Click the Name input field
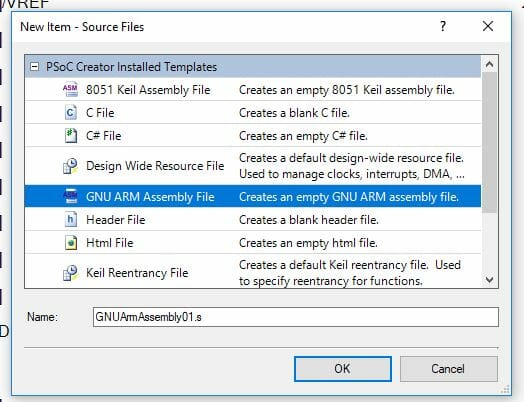Image resolution: width=524 pixels, height=402 pixels. point(296,317)
